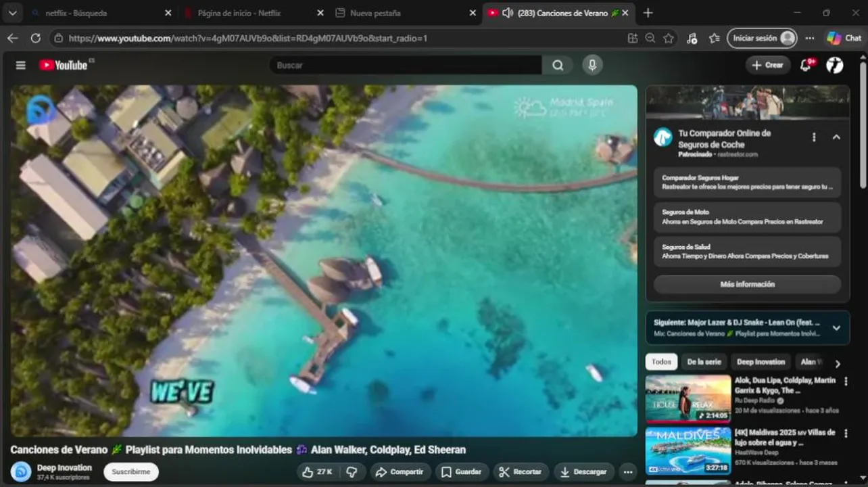868x487 pixels.
Task: Click the page vertical scrollbar
Action: 863,125
